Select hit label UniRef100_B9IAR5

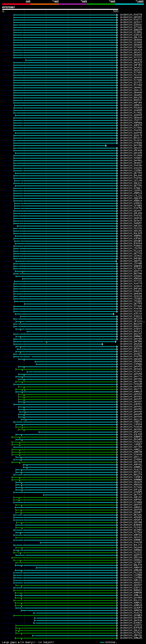pos(131,439)
